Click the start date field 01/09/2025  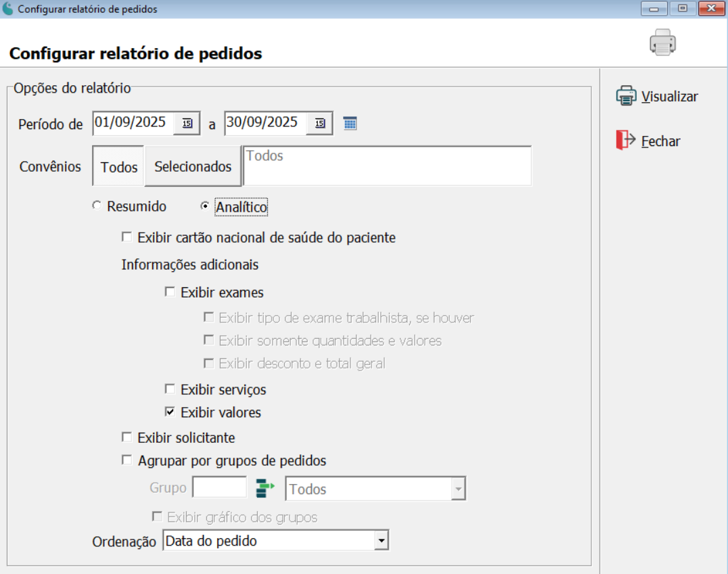tap(134, 122)
